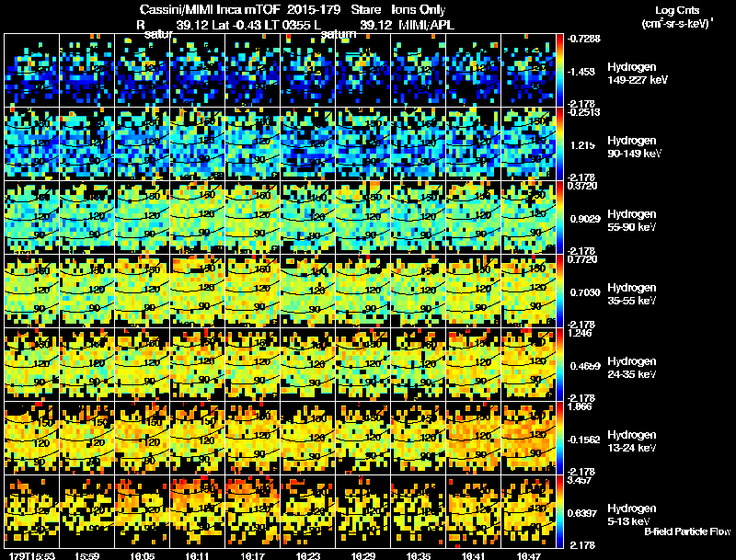The height and width of the screenshot is (560, 736).
Task: Click the '16:11' time axis label
Action: [x=197, y=555]
